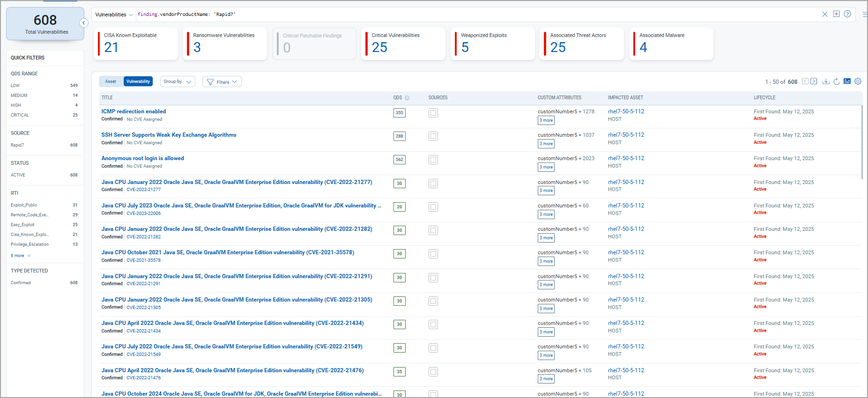Click the query search input field

(x=468, y=15)
